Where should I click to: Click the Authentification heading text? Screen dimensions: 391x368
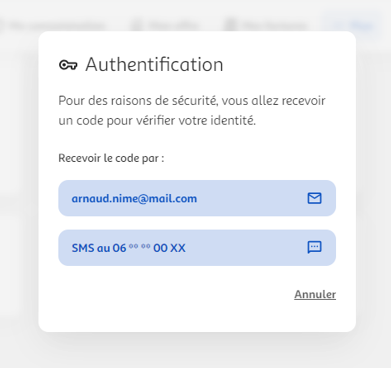pyautogui.click(x=154, y=65)
